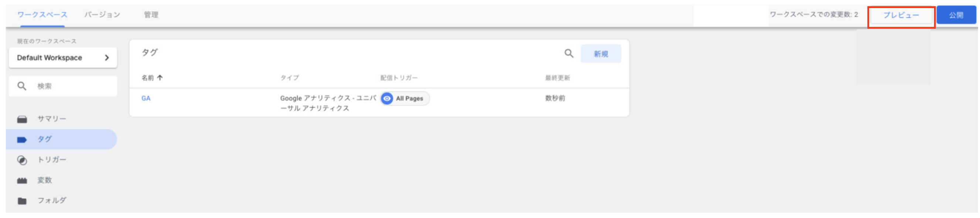Click the Summary briefcase icon in sidebar
Screen dimensions: 980x218
[x=22, y=119]
